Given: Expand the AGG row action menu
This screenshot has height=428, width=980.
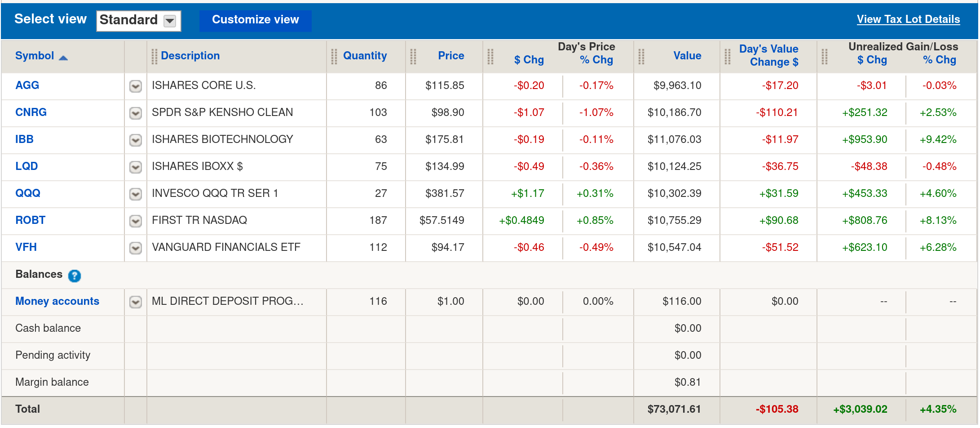Looking at the screenshot, I should pos(135,86).
